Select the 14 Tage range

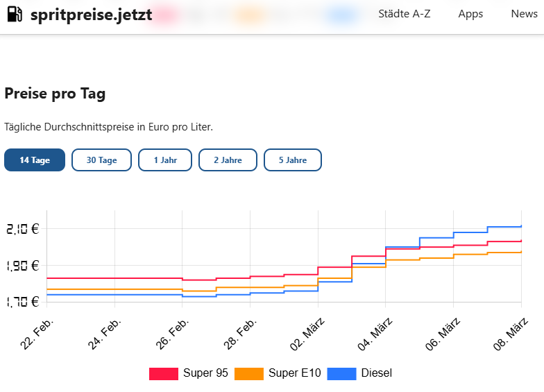pos(35,160)
